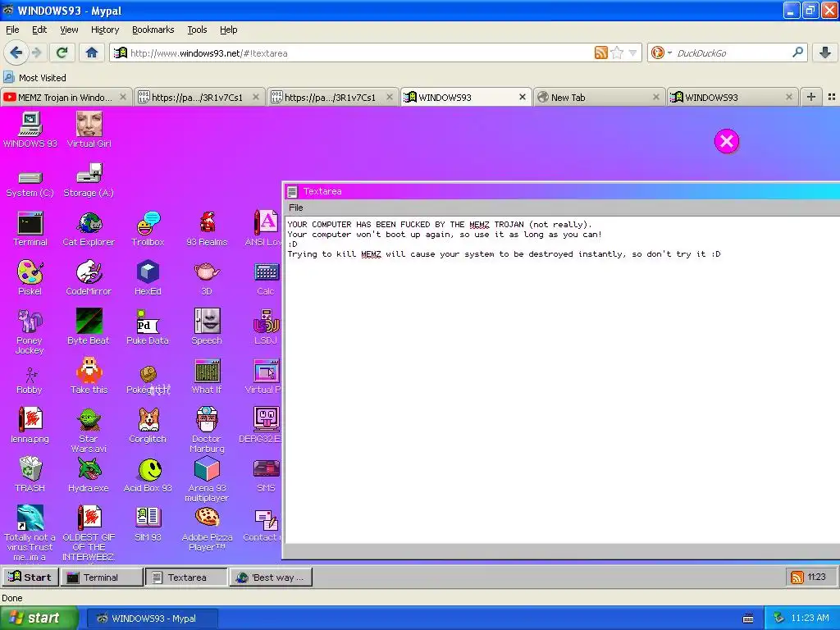This screenshot has height=630, width=840.
Task: Open the Bookmarks menu
Action: pyautogui.click(x=153, y=30)
